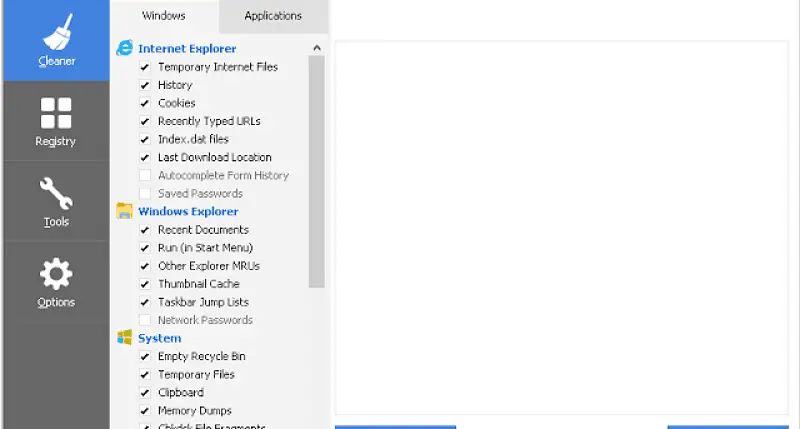Toggle Run (in Start Menu) checkbox
Viewport: 800px width, 429px height.
coord(145,248)
